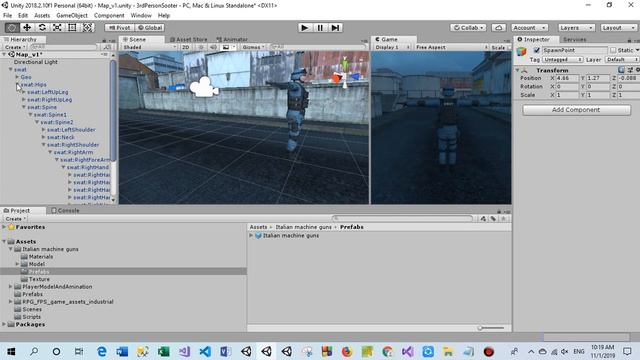Image resolution: width=640 pixels, height=360 pixels.
Task: Open the Untagged tag dropdown
Action: click(x=562, y=60)
